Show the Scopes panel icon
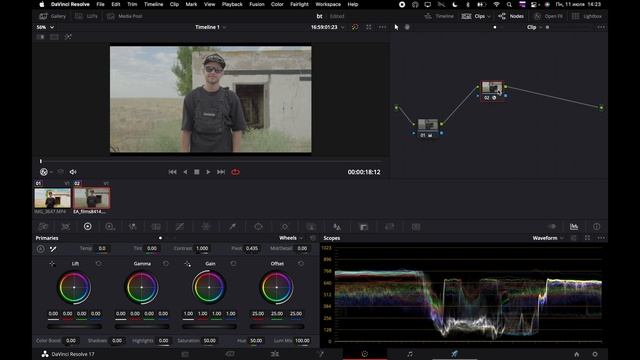The image size is (640, 360). 574,227
